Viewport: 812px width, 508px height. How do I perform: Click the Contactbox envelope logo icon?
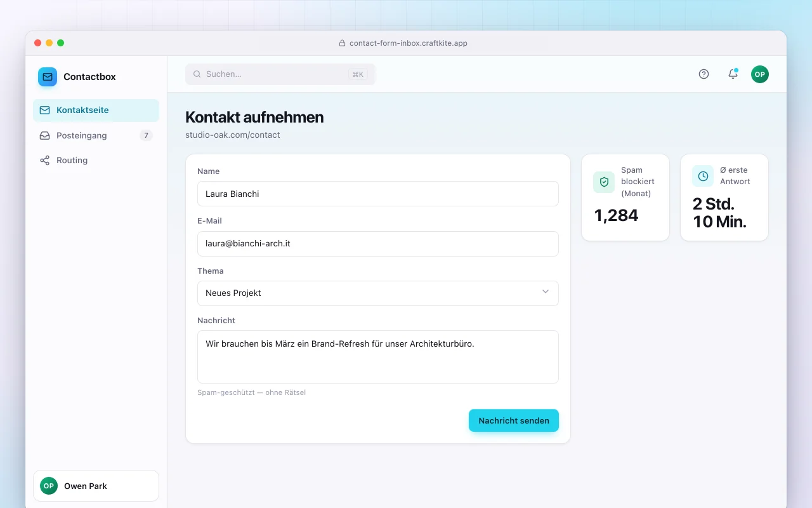48,77
